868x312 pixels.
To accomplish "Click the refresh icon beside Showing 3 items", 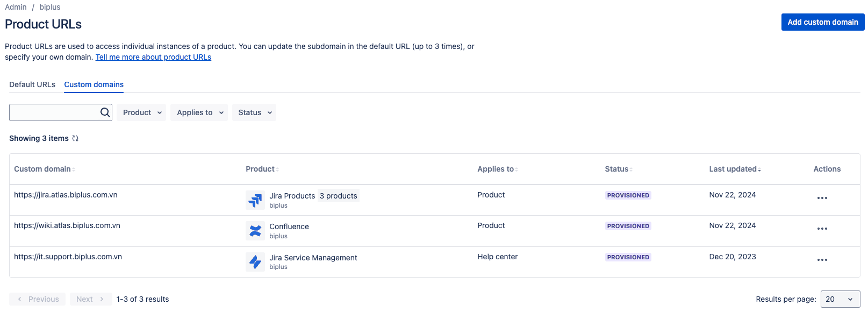I will pyautogui.click(x=75, y=138).
